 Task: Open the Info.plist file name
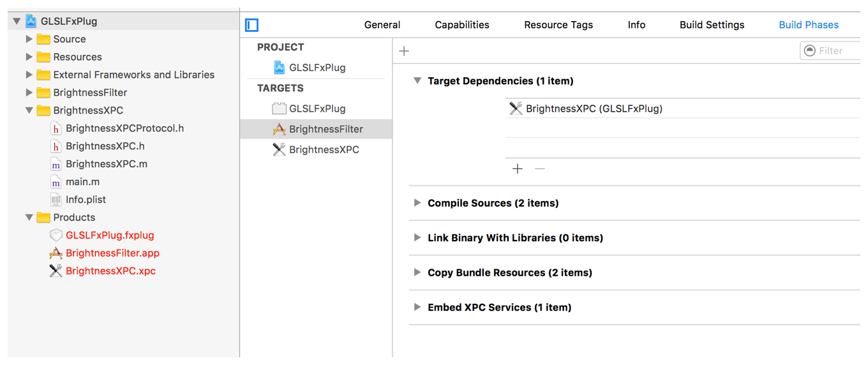[86, 200]
